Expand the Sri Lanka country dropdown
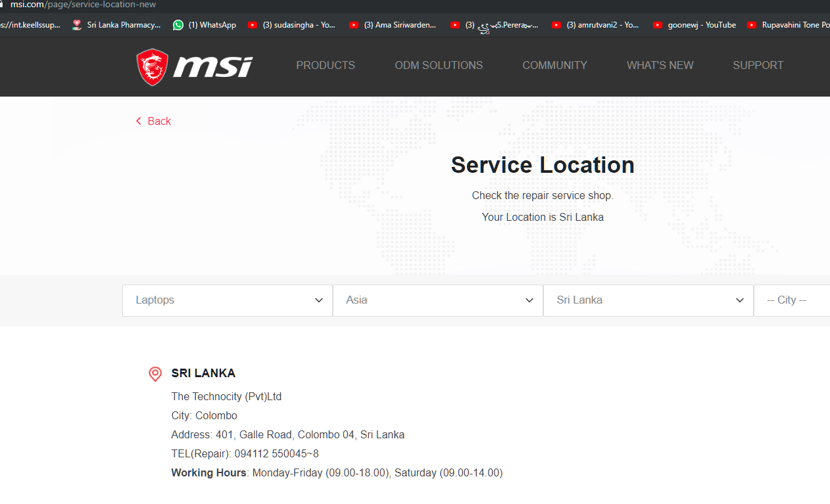 (648, 300)
